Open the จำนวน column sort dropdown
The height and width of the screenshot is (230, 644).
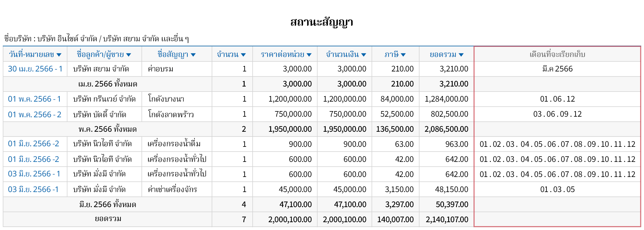coord(243,55)
